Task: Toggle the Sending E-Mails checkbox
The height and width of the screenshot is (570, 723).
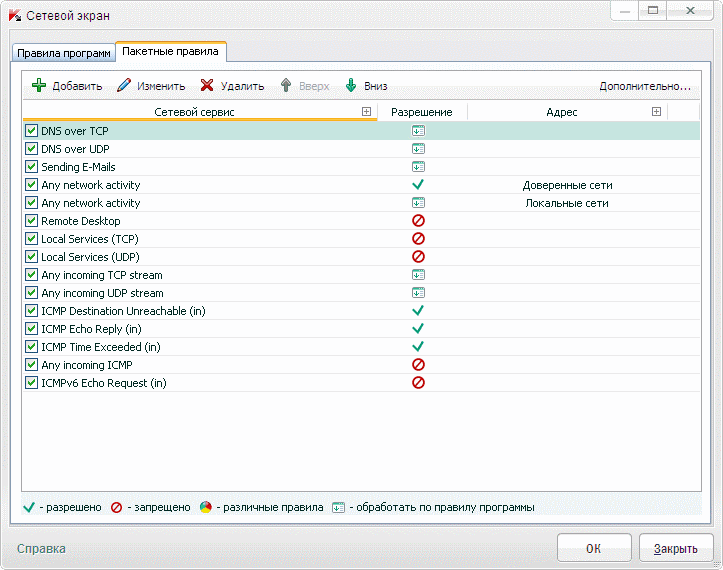Action: [x=31, y=167]
